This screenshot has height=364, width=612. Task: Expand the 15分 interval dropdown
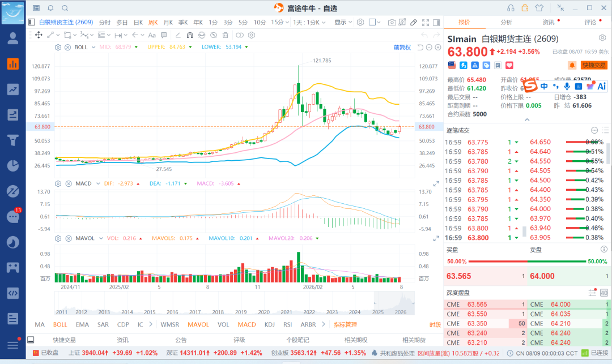pos(280,22)
